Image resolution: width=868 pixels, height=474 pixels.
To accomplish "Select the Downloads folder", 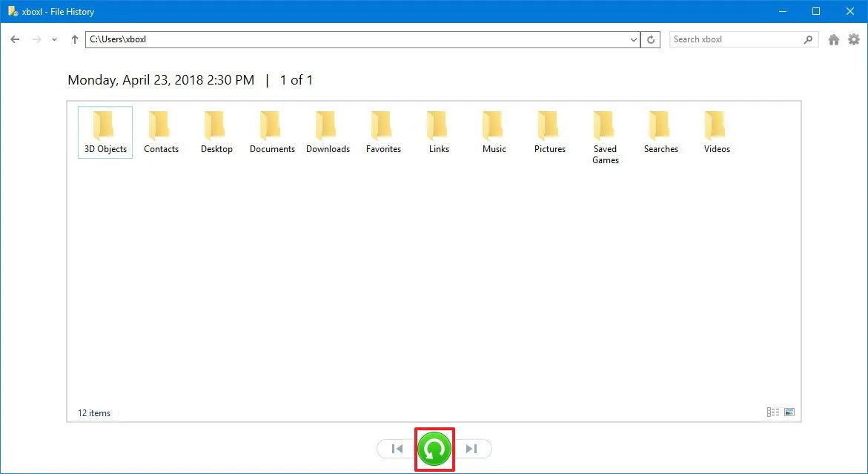I will point(328,132).
